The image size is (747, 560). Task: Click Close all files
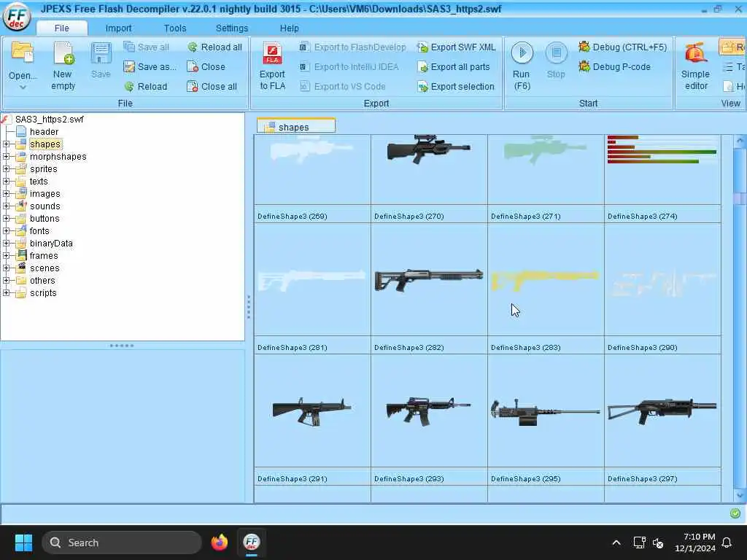[x=212, y=86]
